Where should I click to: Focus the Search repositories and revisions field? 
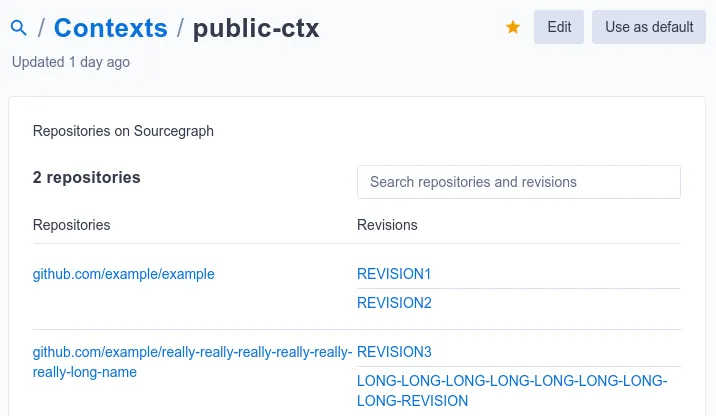(x=519, y=182)
